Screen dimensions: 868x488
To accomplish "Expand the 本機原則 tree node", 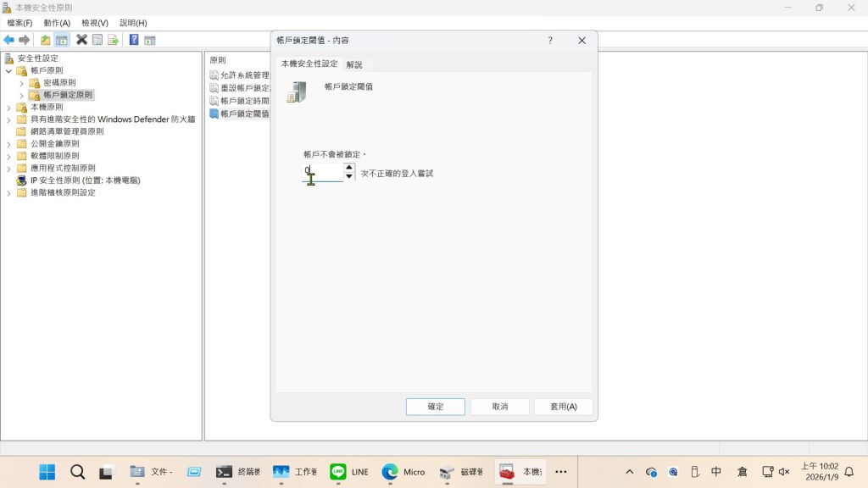I will pos(8,108).
